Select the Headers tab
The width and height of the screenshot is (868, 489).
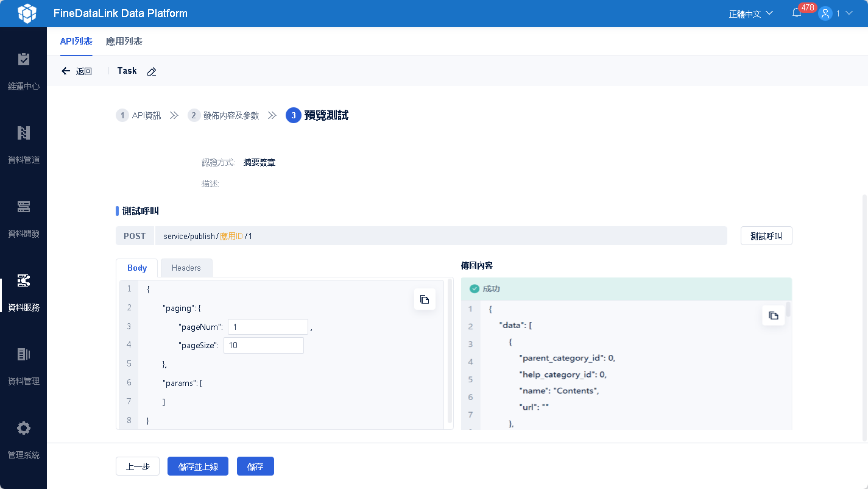point(186,268)
